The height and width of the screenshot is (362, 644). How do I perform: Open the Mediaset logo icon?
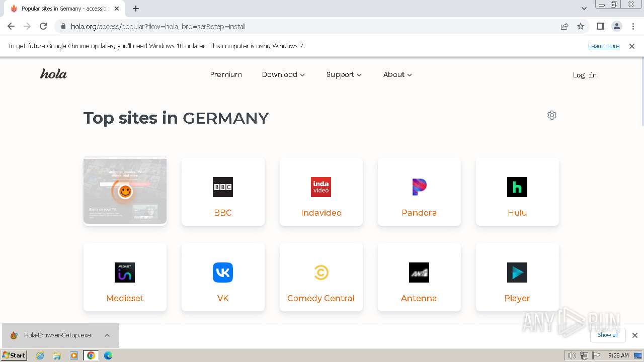125,273
